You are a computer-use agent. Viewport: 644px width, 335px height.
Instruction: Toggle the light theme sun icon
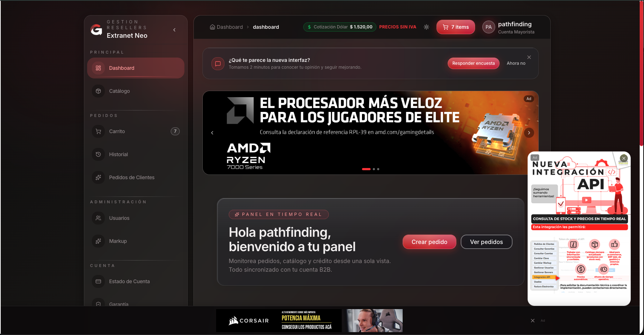pyautogui.click(x=426, y=27)
